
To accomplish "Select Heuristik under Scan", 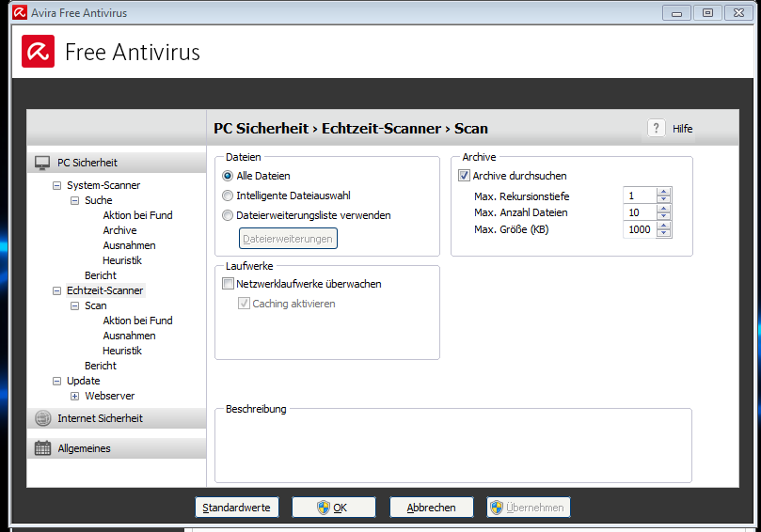I will pyautogui.click(x=122, y=351).
